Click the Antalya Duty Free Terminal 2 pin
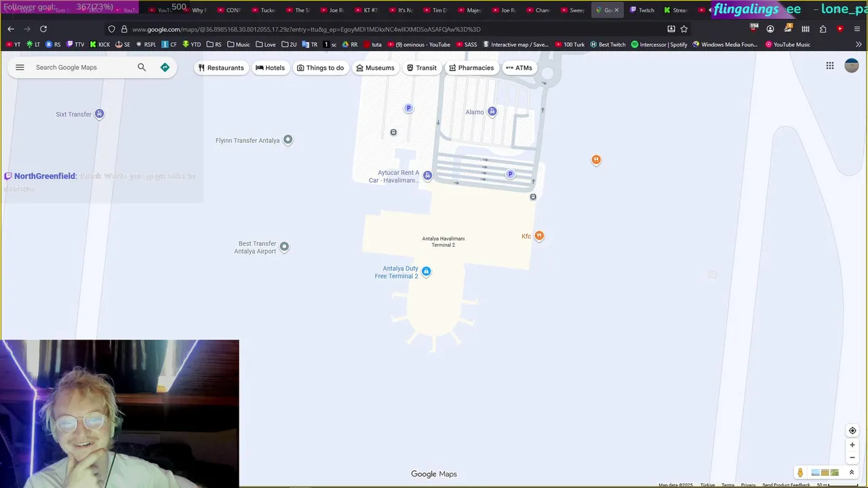868x488 pixels. pyautogui.click(x=426, y=272)
